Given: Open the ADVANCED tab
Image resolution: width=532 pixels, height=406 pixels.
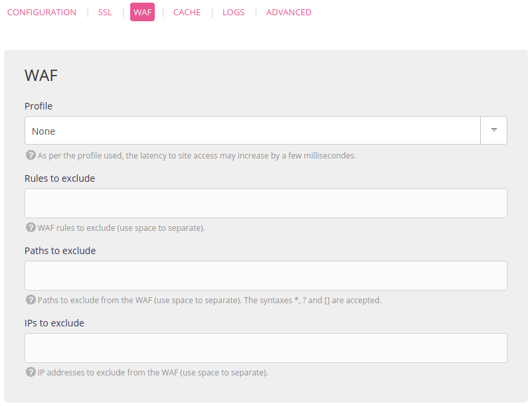Looking at the screenshot, I should (288, 13).
